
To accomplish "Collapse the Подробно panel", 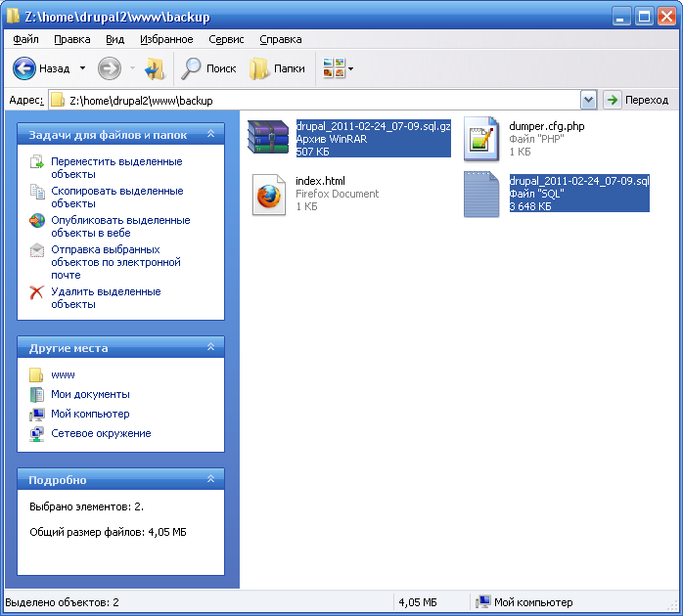I will pyautogui.click(x=210, y=479).
